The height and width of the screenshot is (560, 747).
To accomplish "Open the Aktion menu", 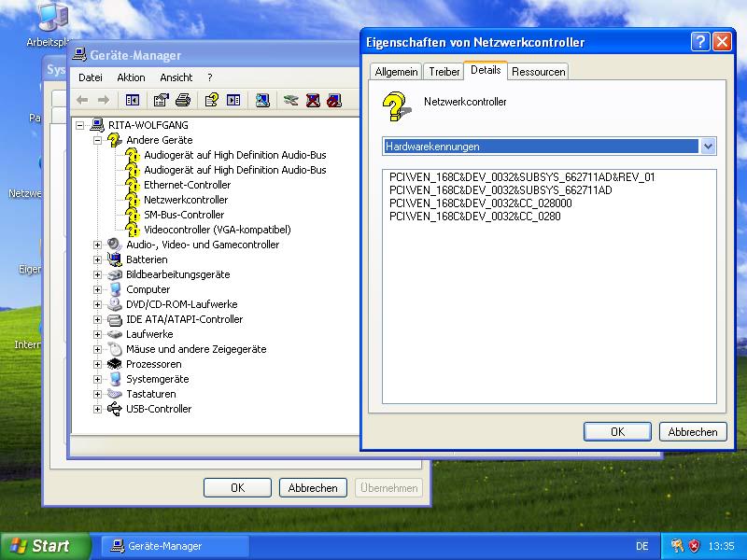I will 131,77.
